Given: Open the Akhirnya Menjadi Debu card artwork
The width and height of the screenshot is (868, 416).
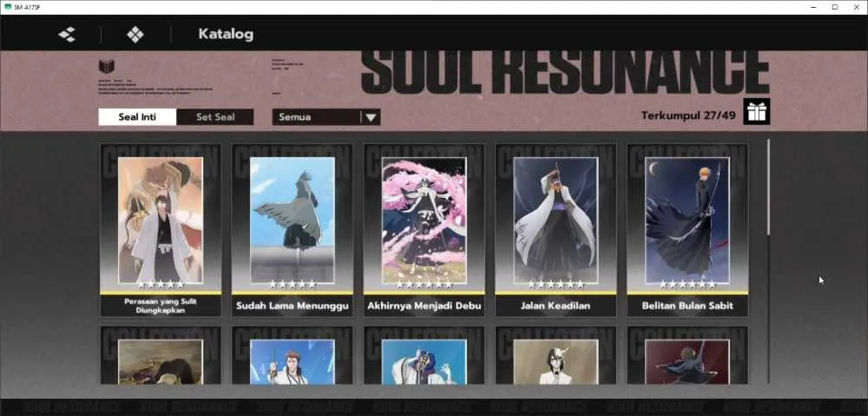Looking at the screenshot, I should [x=424, y=220].
